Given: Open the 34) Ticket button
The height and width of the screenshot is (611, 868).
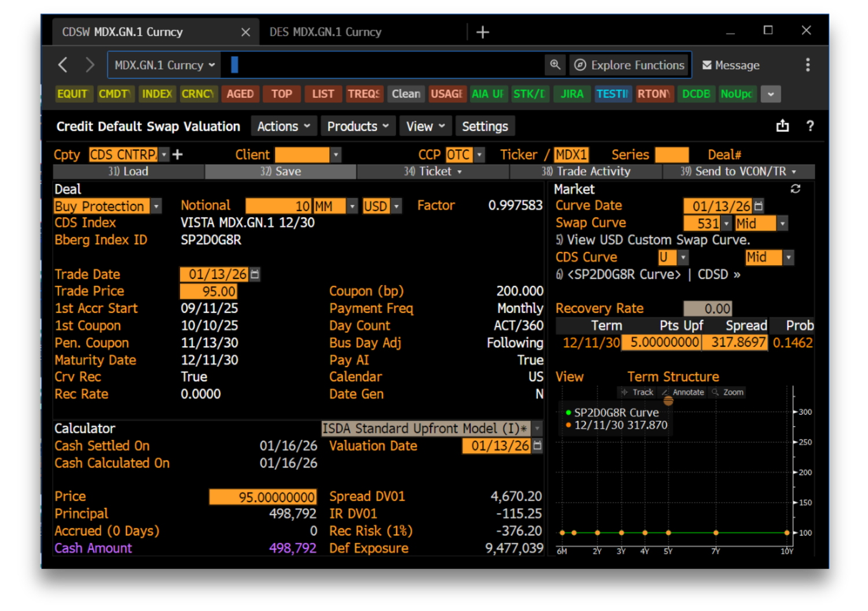Looking at the screenshot, I should click(x=433, y=171).
